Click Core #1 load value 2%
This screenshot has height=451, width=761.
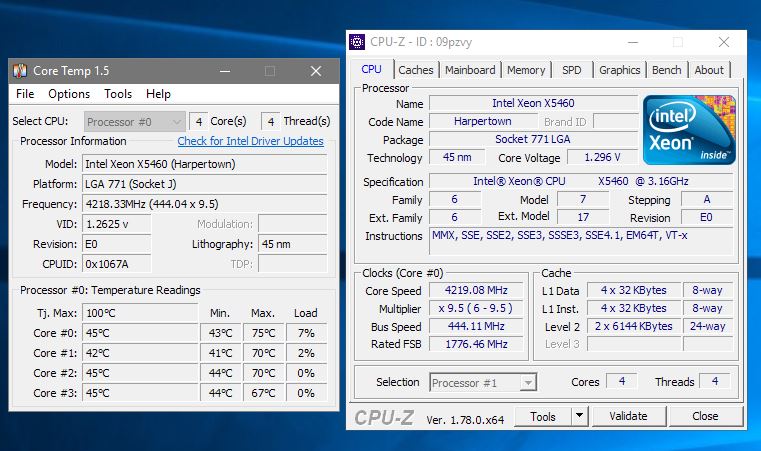[306, 353]
